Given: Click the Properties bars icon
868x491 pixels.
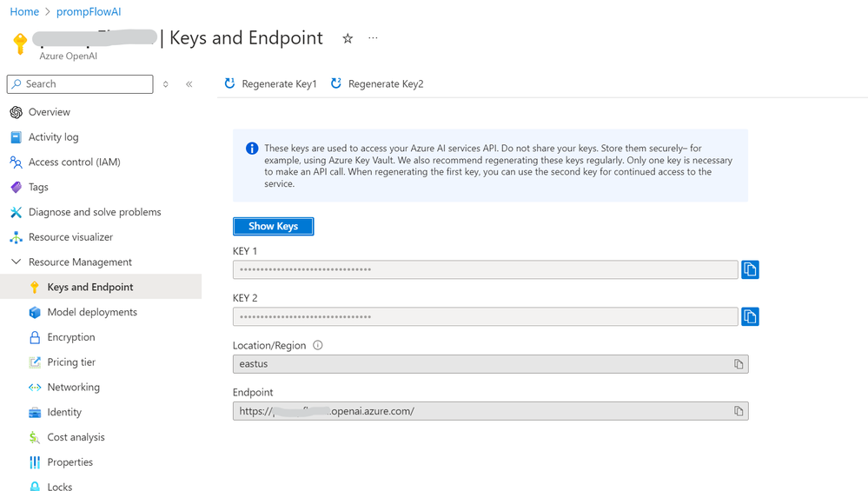Looking at the screenshot, I should click(35, 462).
